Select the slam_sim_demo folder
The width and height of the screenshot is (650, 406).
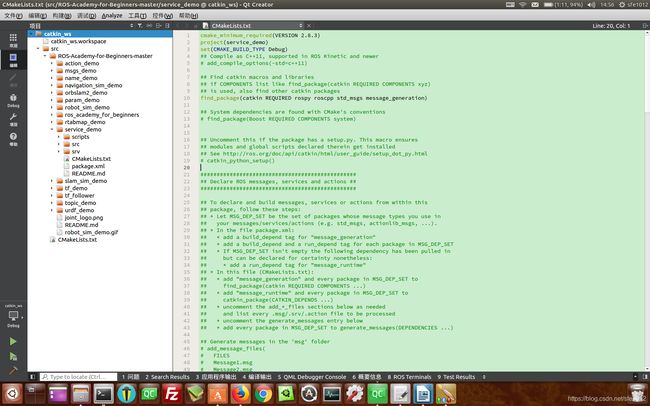click(85, 181)
